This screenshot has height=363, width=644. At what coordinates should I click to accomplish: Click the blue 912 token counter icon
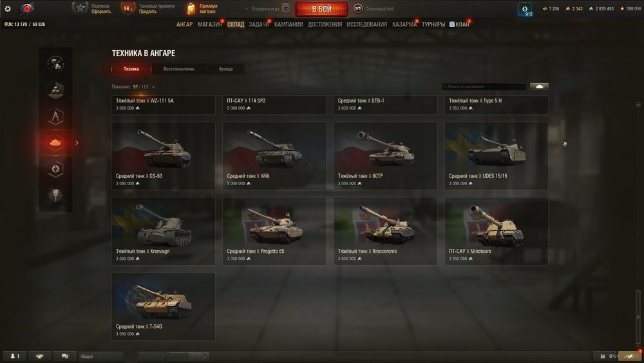pyautogui.click(x=525, y=9)
